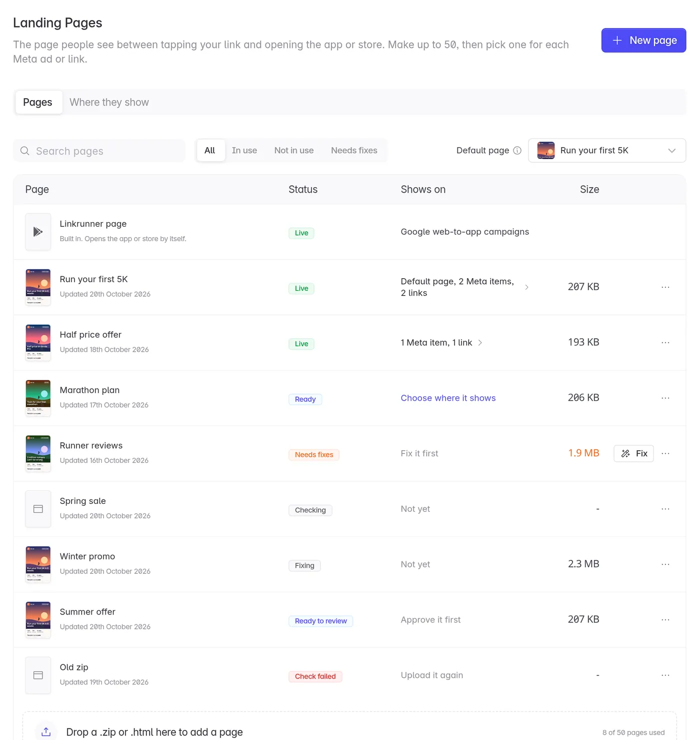The width and height of the screenshot is (700, 740).
Task: Click the Old zip placeholder page icon
Action: 38,675
